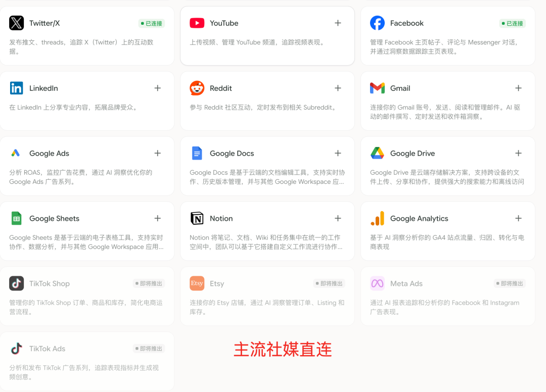Select the Google Drive card title
The height and width of the screenshot is (392, 546).
tap(413, 154)
